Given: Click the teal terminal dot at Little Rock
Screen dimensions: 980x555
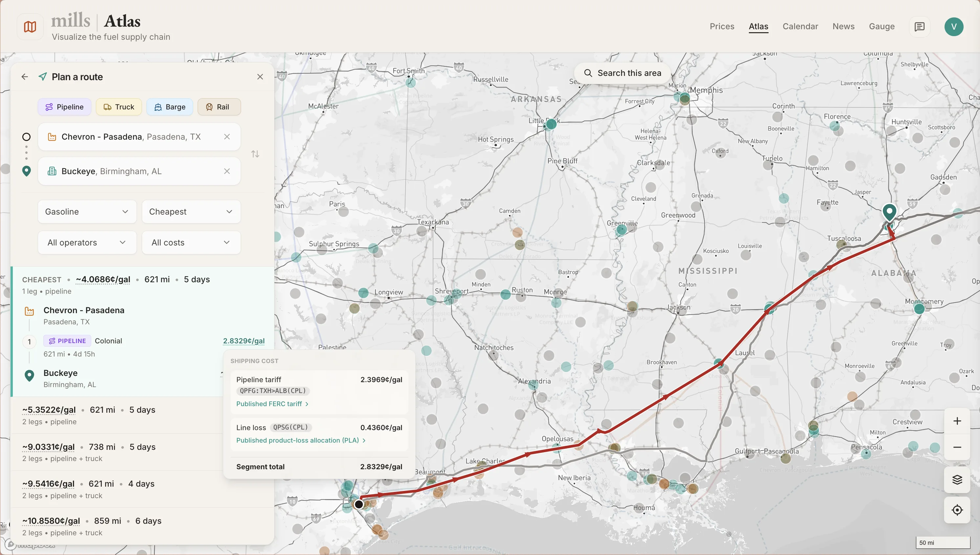Looking at the screenshot, I should point(551,124).
